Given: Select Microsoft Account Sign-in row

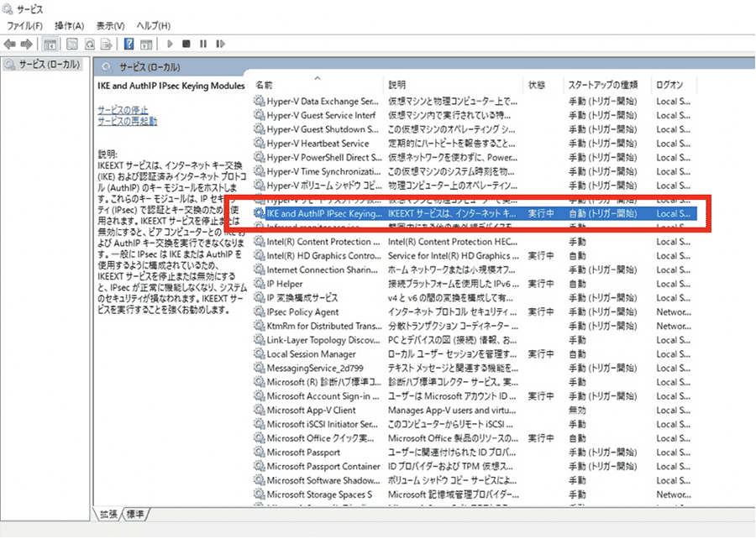Looking at the screenshot, I should (x=475, y=396).
